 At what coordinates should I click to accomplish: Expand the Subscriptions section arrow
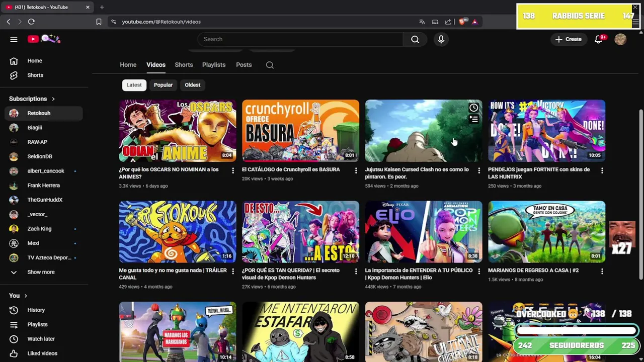pyautogui.click(x=53, y=99)
